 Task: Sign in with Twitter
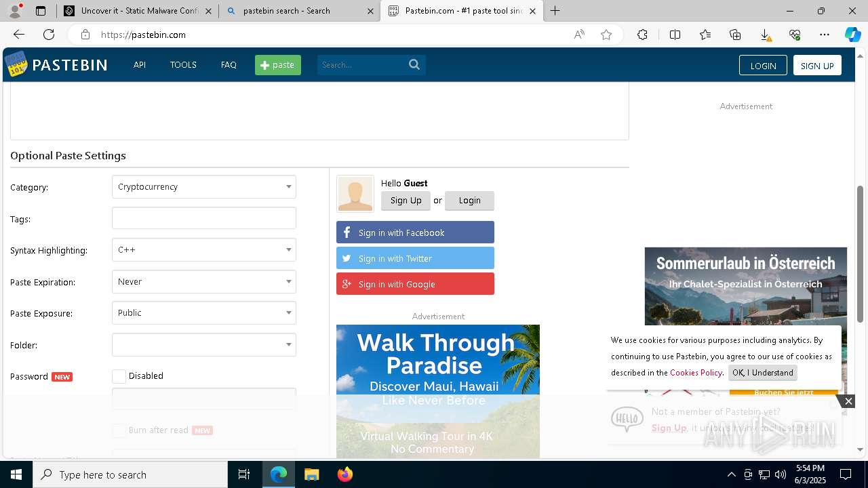click(x=415, y=258)
